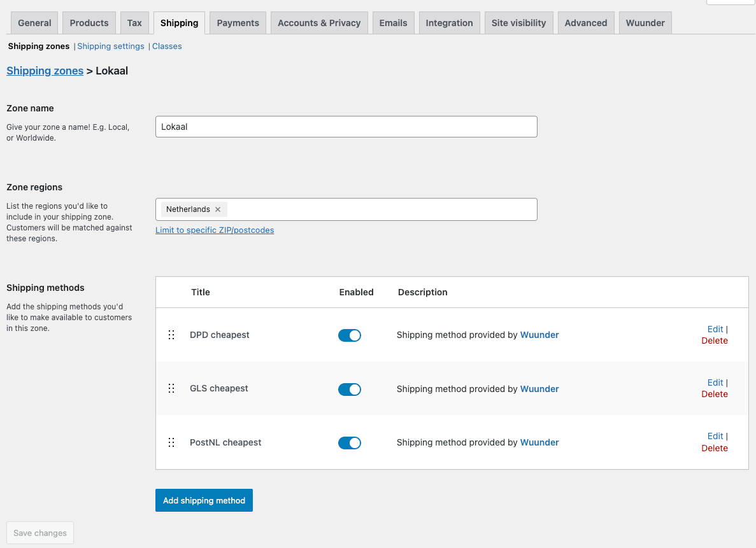Open Limit to specific ZIP/postcodes link

[x=215, y=230]
